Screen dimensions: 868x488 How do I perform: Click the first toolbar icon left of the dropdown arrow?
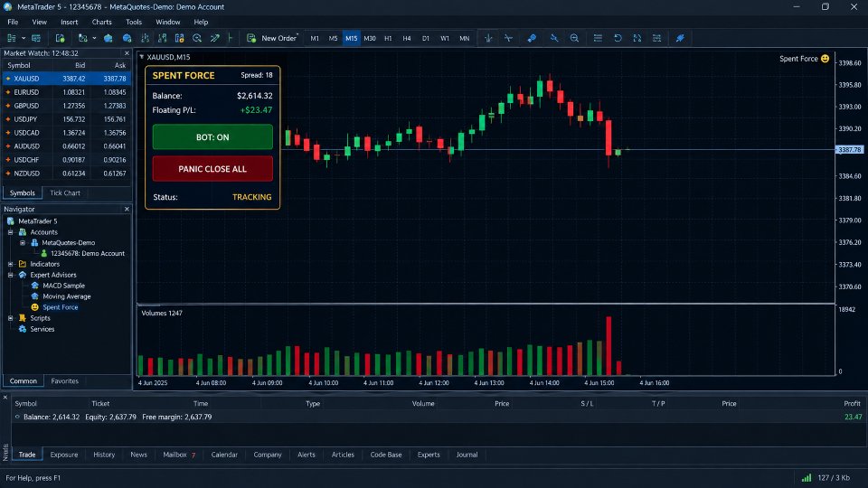click(11, 38)
